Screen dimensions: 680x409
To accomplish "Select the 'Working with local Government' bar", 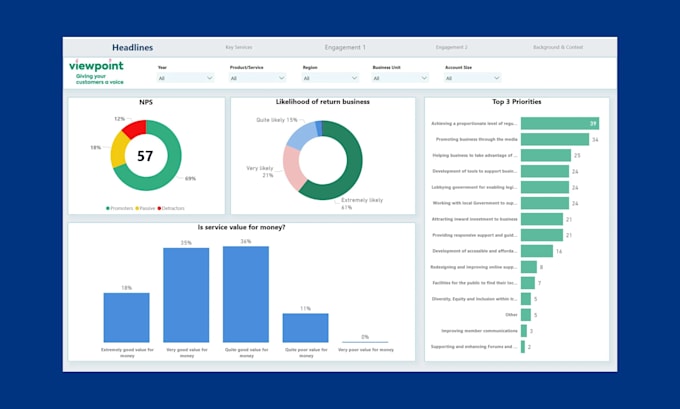I will (545, 203).
